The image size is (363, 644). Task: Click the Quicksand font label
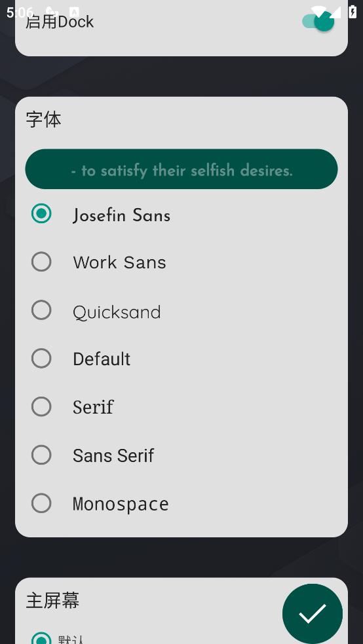117,312
